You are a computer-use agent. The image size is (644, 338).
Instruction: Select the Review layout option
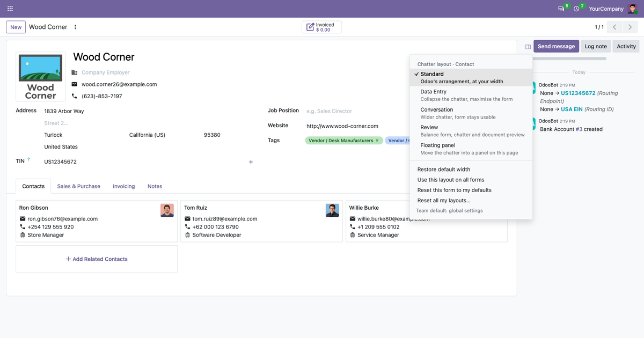click(471, 131)
